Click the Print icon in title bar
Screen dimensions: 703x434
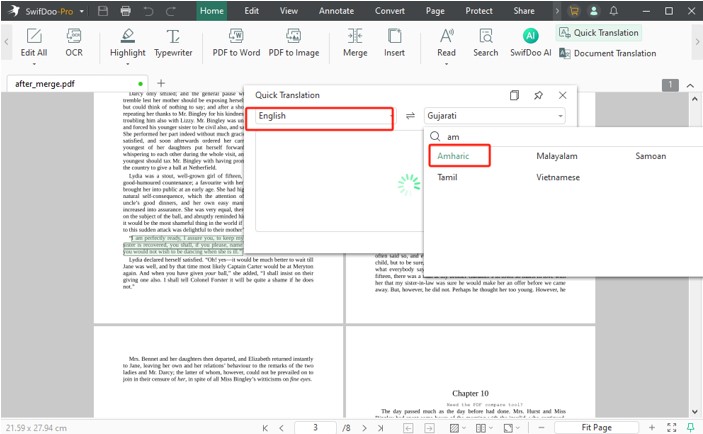[x=126, y=11]
